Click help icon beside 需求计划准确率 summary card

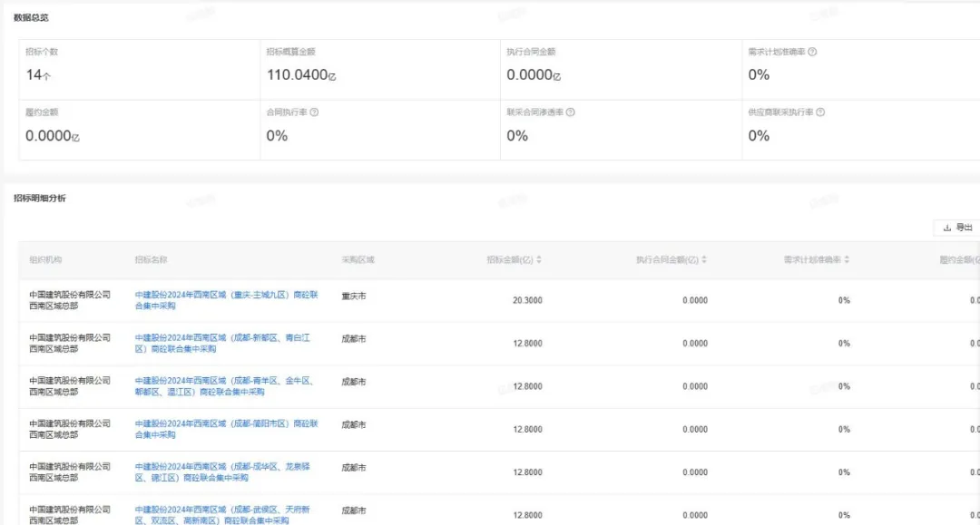(x=812, y=52)
